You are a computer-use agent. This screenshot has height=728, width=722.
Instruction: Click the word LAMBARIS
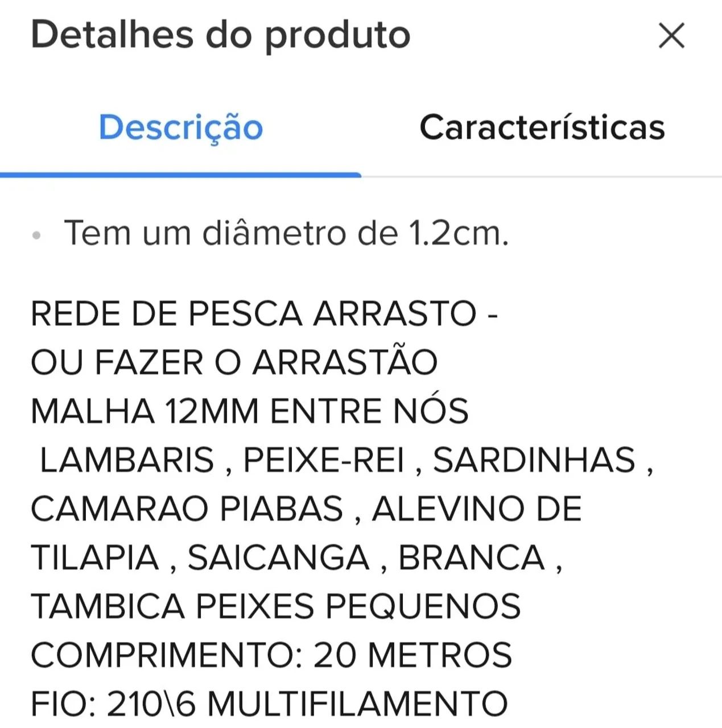tap(127, 460)
